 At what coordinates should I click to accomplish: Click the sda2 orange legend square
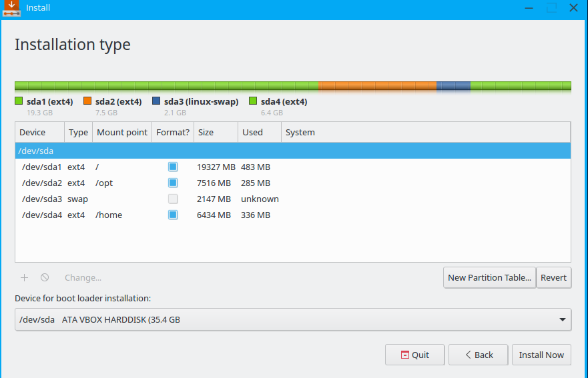(87, 101)
